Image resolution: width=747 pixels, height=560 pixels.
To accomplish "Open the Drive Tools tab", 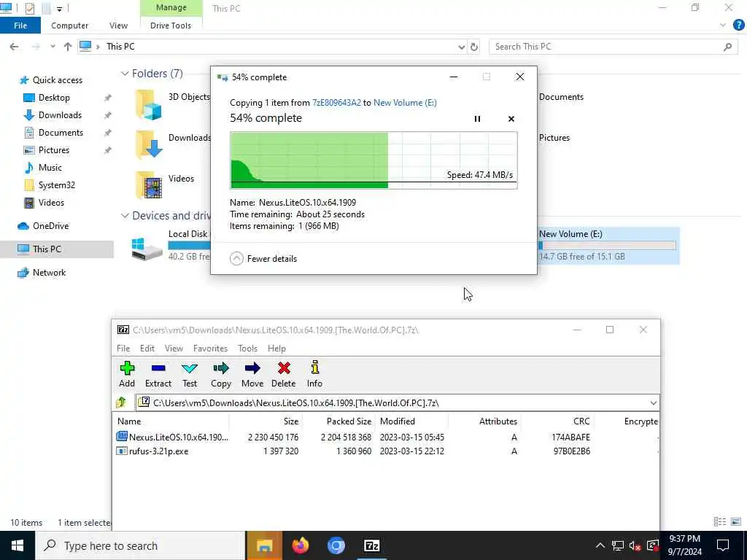I will pos(171,26).
